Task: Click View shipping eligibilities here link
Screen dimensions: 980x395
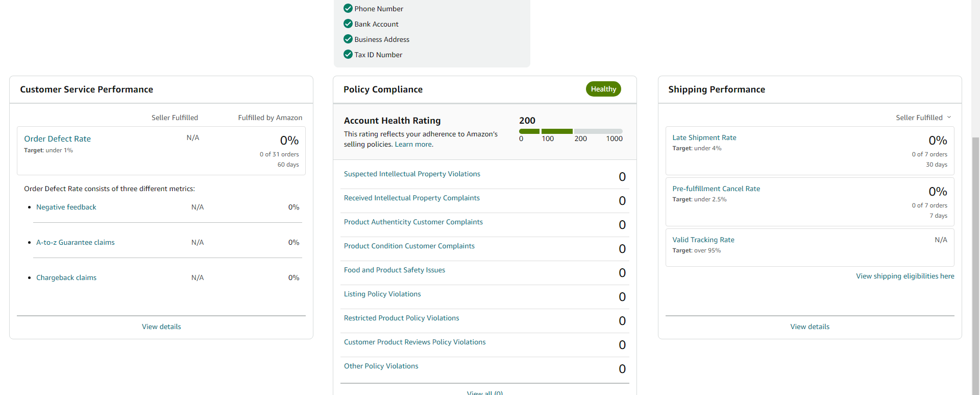Action: click(905, 276)
